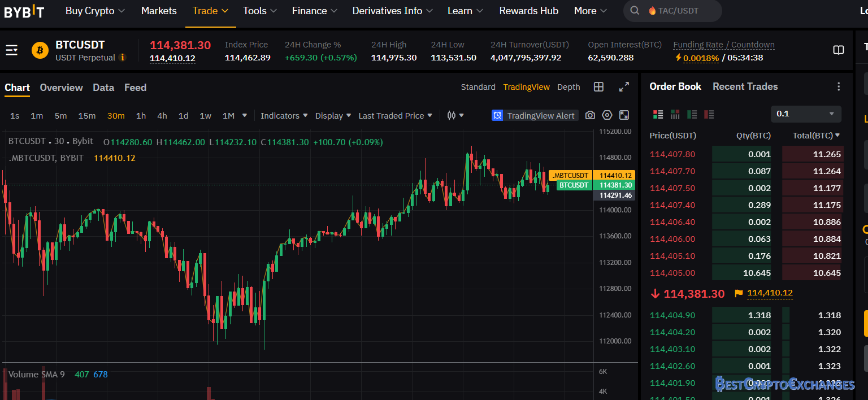The height and width of the screenshot is (400, 868).
Task: Open chart settings hexagon icon
Action: coord(607,115)
